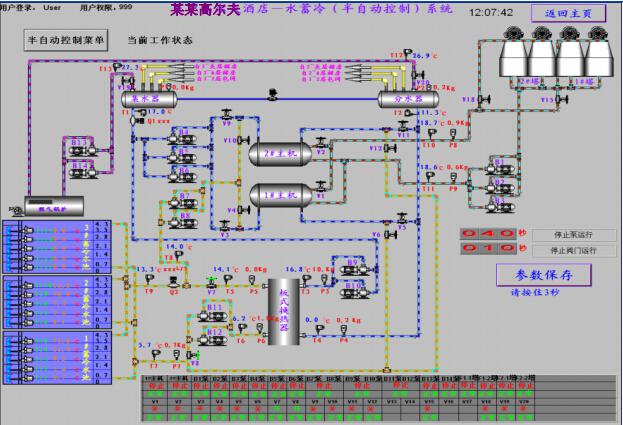
Task: Click the 停止阀门运行 button
Action: [574, 251]
